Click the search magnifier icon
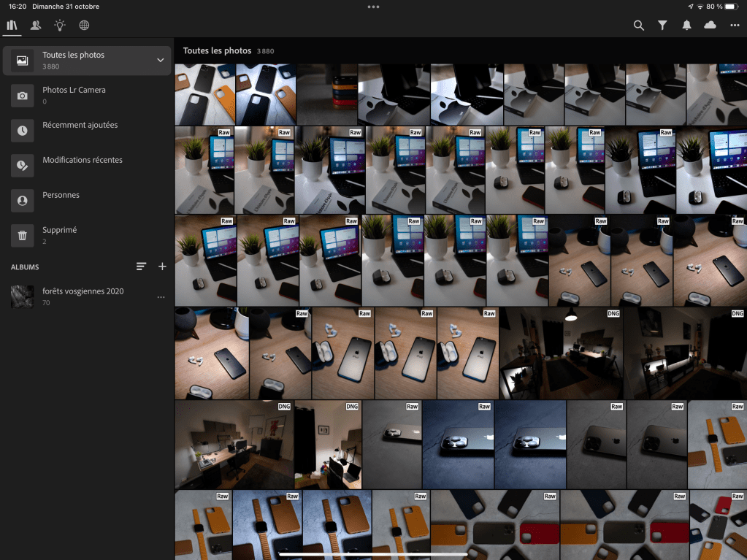747x560 pixels. coord(639,26)
